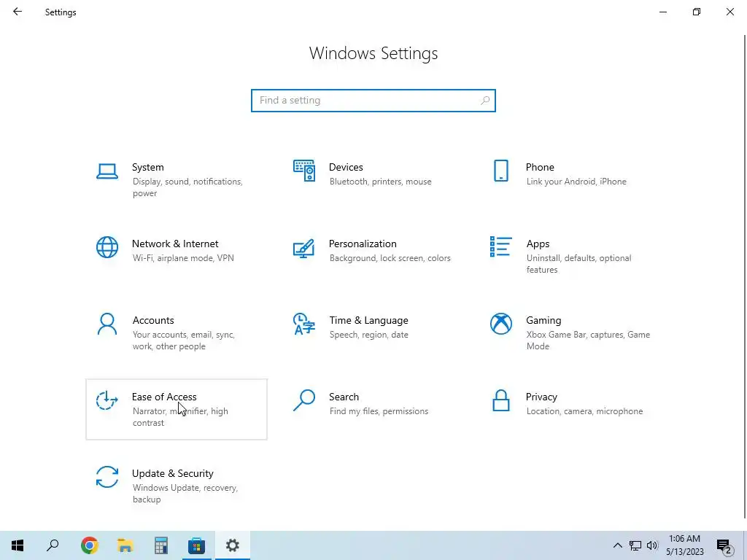Open File Explorer from the taskbar
The width and height of the screenshot is (747, 560).
(x=125, y=545)
